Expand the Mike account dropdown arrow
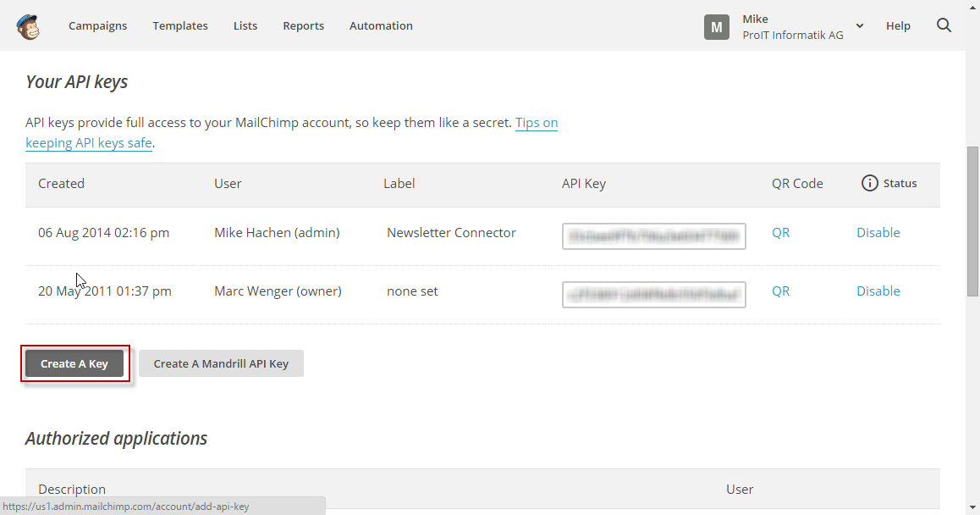Image resolution: width=980 pixels, height=515 pixels. point(860,26)
